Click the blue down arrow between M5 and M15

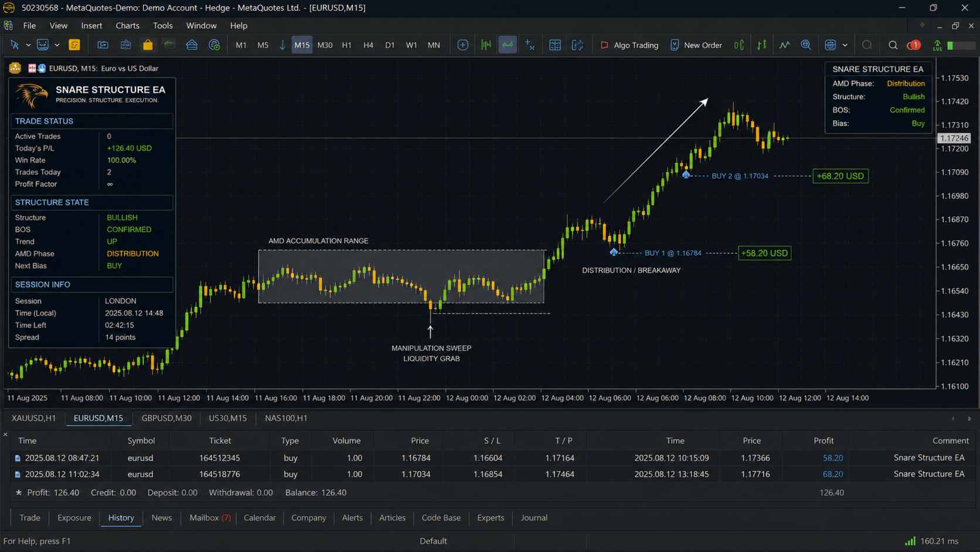282,45
